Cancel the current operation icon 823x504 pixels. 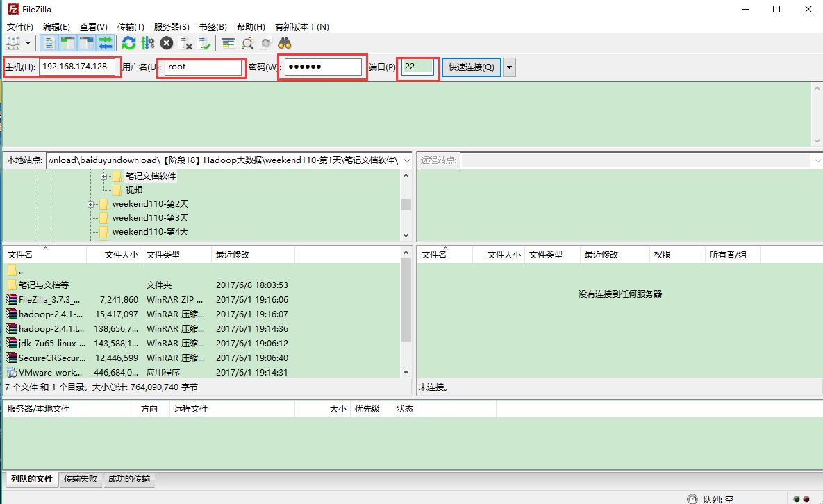click(167, 44)
